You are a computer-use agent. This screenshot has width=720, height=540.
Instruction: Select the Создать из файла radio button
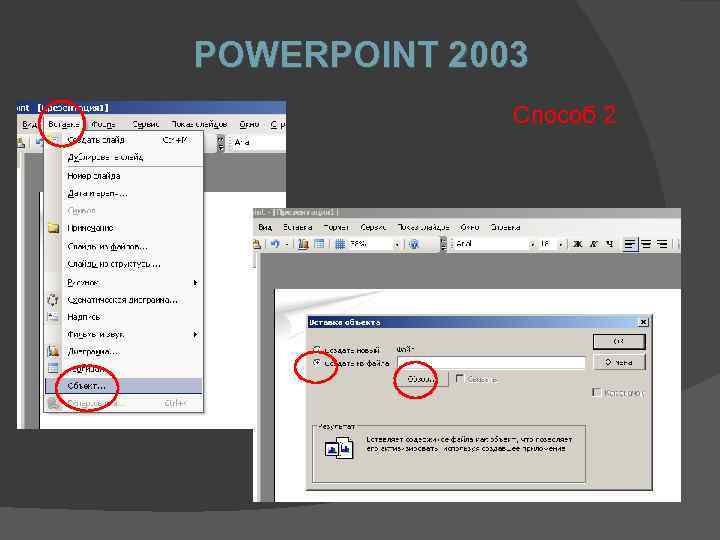[317, 363]
